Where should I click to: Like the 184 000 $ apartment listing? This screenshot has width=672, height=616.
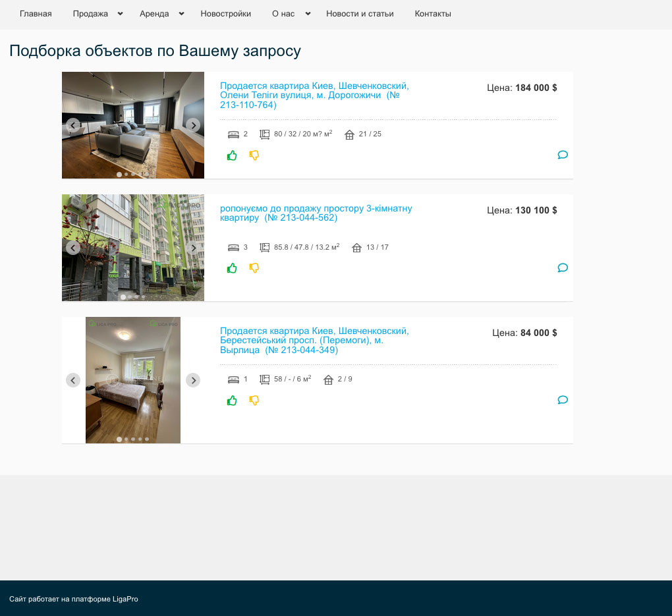(x=232, y=155)
